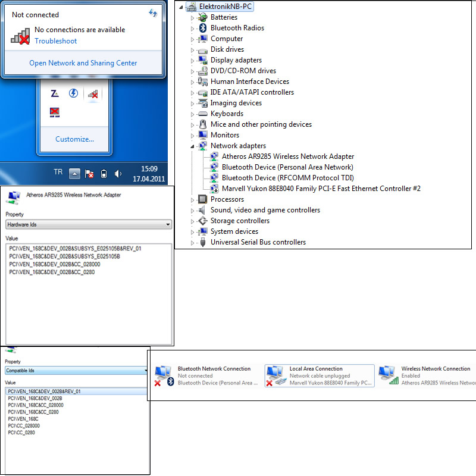Click Customize in the tray overflow panel
Screen dimensions: 476x476
pyautogui.click(x=74, y=139)
